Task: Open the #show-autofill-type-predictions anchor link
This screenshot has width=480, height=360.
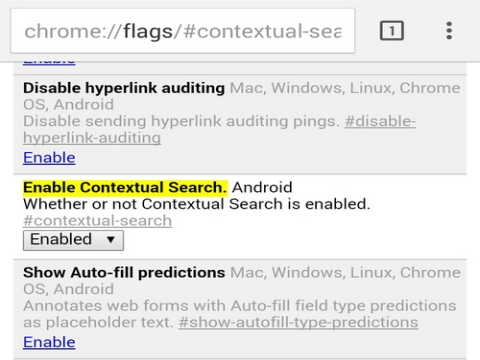Action: click(x=298, y=322)
